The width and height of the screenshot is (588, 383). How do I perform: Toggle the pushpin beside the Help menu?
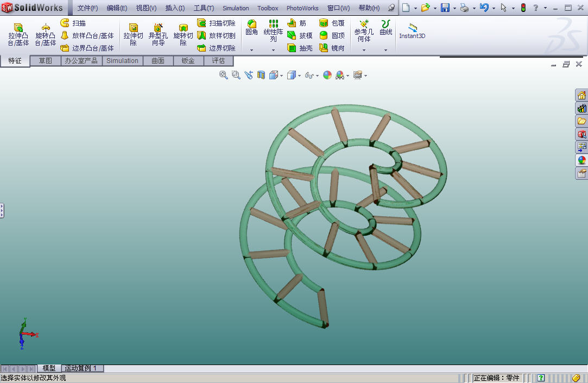(391, 8)
